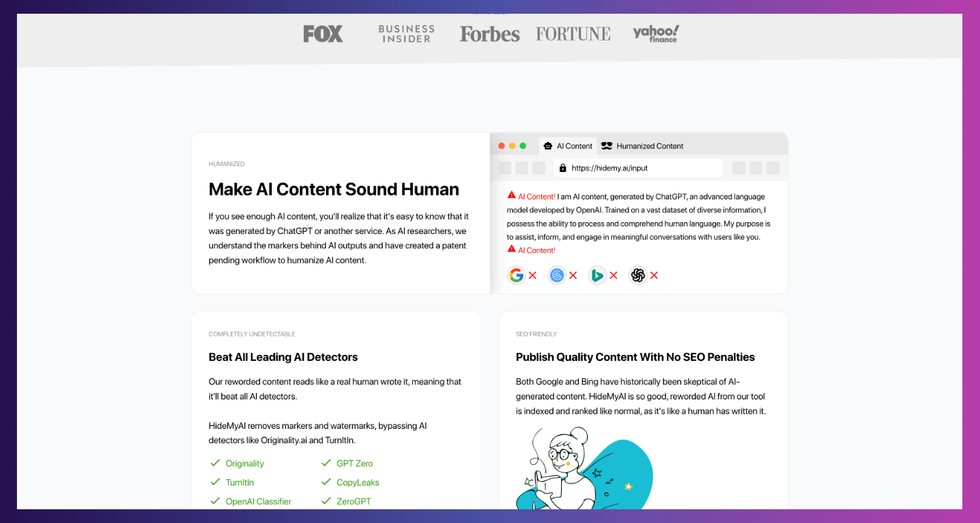Screen dimensions: 980x523
Task: Click the Bing detector icon
Action: pyautogui.click(x=597, y=275)
